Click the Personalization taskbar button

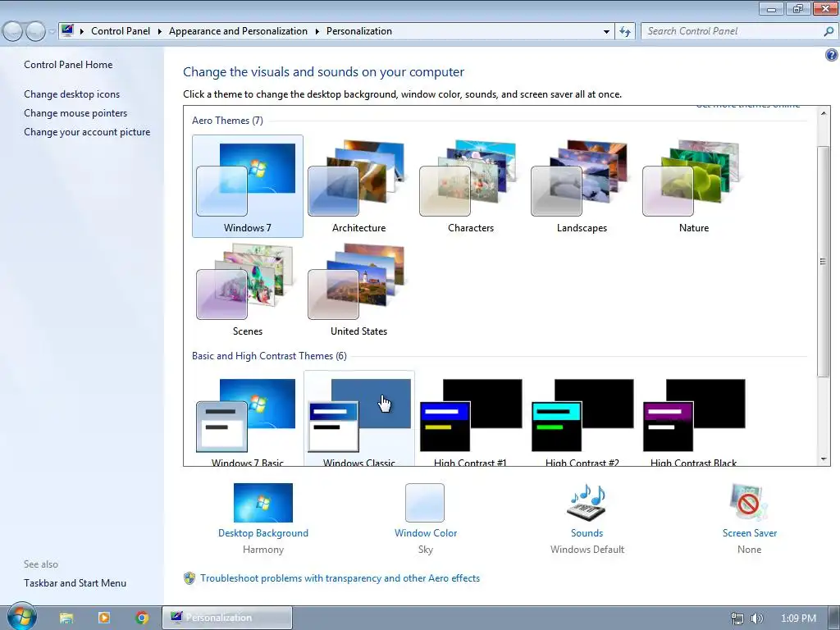point(227,618)
